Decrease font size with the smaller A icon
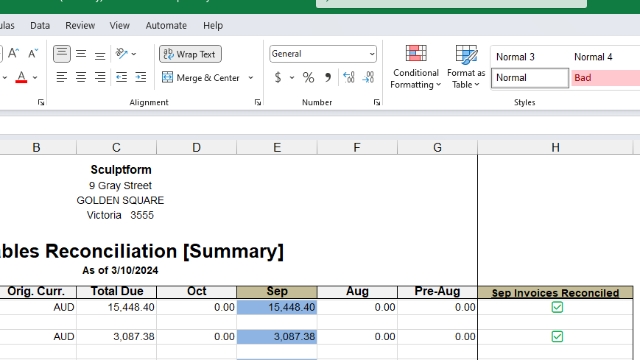 33,53
